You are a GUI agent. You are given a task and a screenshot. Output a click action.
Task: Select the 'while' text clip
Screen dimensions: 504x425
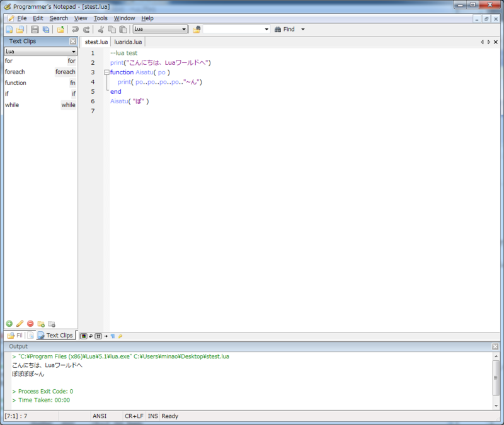tap(40, 105)
